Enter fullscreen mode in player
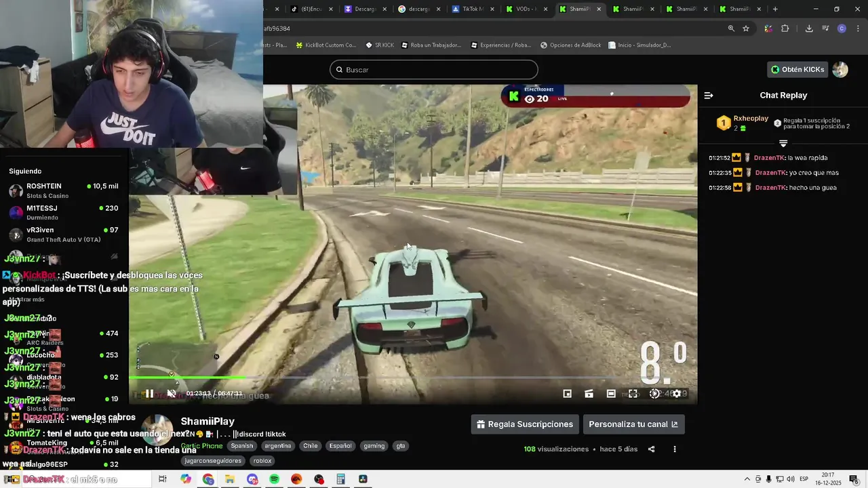The image size is (868, 488). click(633, 394)
